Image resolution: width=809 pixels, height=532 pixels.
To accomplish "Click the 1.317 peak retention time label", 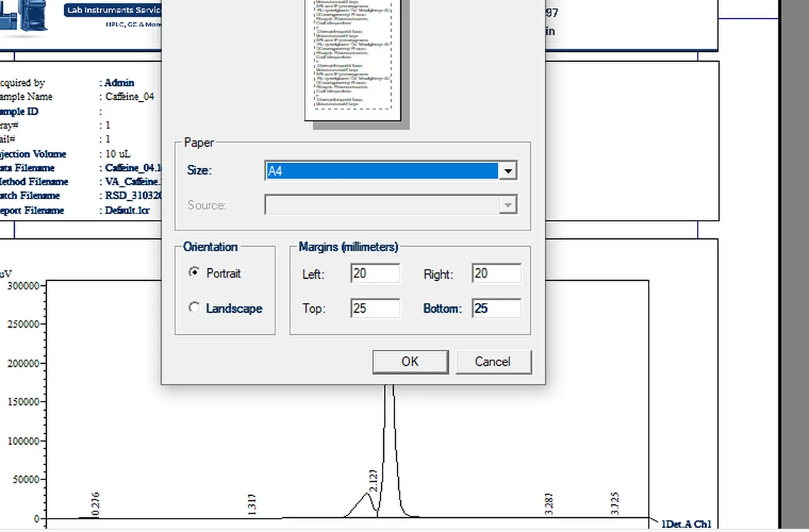I will [252, 504].
